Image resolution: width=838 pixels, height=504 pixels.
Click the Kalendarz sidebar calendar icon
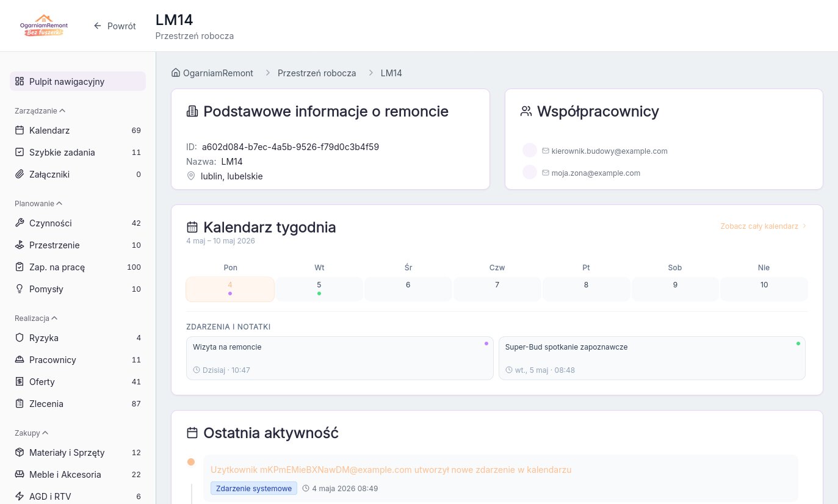tap(20, 131)
